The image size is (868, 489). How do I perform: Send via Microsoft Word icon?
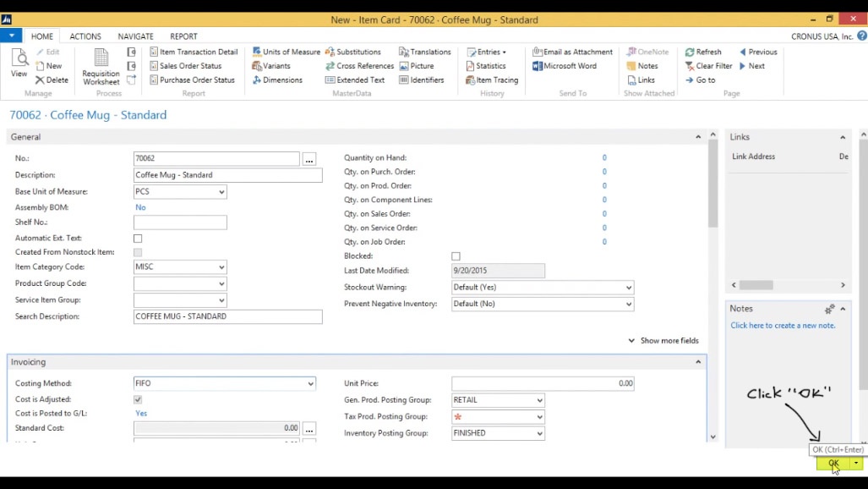click(x=538, y=66)
